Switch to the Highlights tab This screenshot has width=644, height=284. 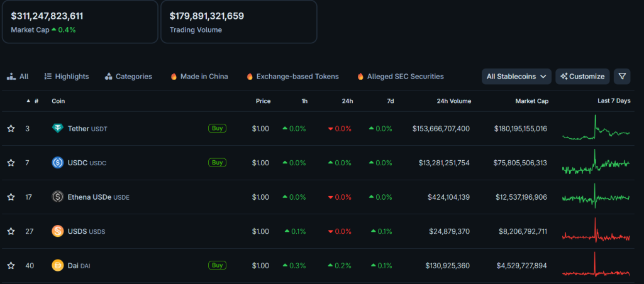pos(66,77)
